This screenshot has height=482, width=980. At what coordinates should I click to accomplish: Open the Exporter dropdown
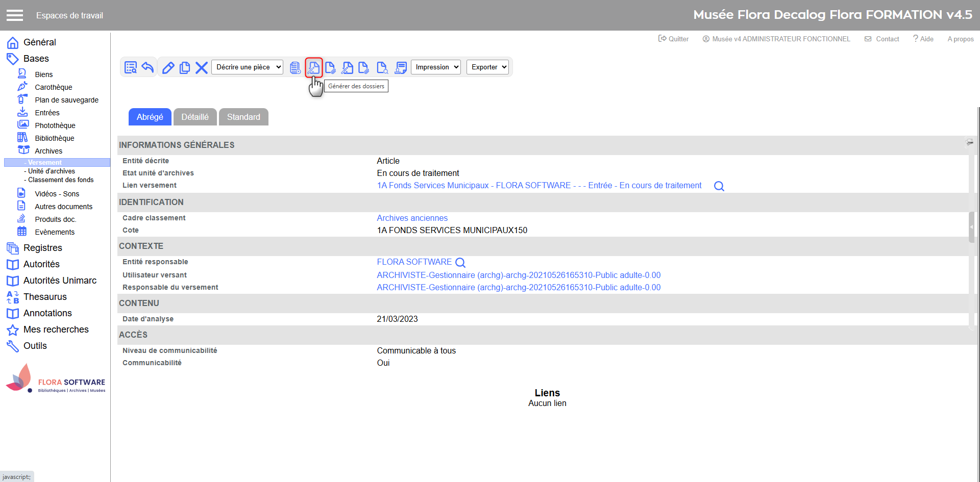click(487, 67)
